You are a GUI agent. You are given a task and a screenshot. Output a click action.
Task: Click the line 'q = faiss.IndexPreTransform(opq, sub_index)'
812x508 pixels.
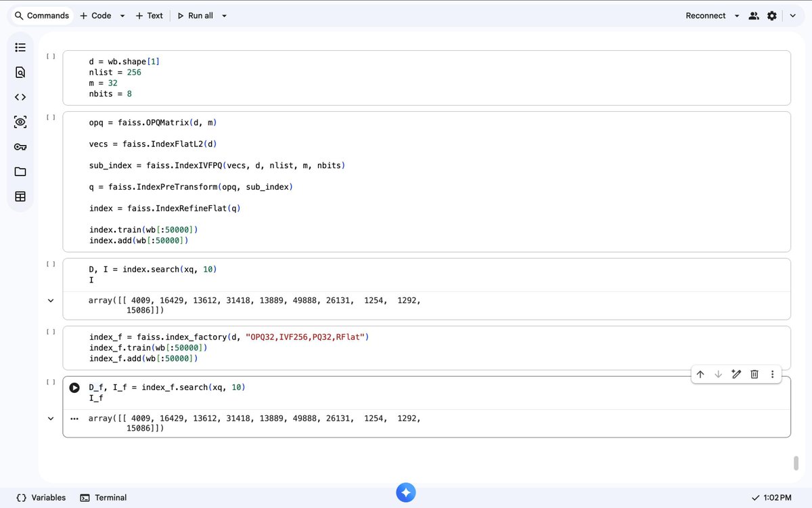[191, 186]
